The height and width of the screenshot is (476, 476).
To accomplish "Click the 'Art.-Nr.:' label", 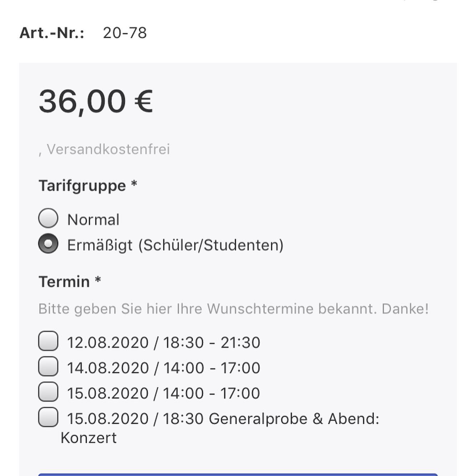I will tap(52, 33).
